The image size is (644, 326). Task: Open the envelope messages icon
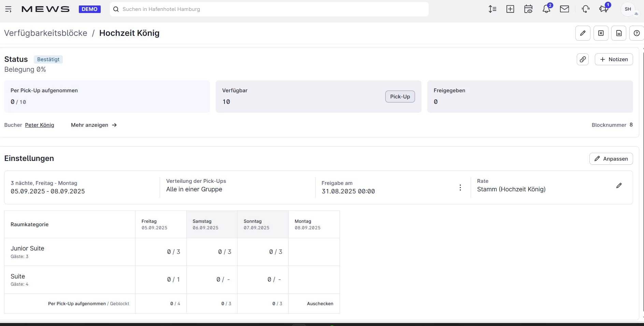564,9
